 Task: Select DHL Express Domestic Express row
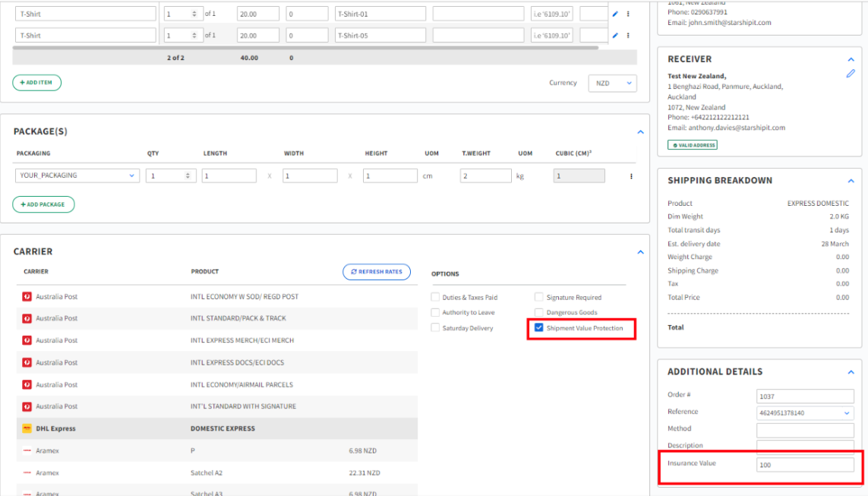coord(217,428)
